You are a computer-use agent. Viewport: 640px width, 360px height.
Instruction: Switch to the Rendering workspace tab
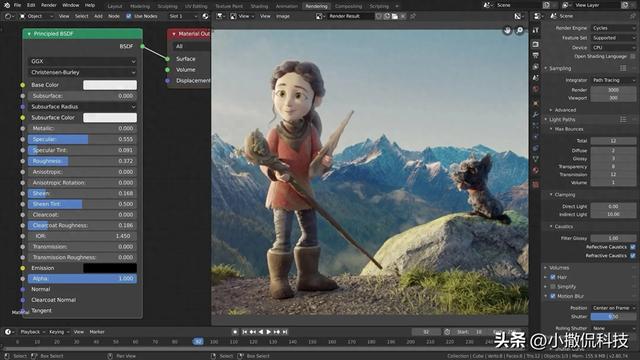[316, 6]
